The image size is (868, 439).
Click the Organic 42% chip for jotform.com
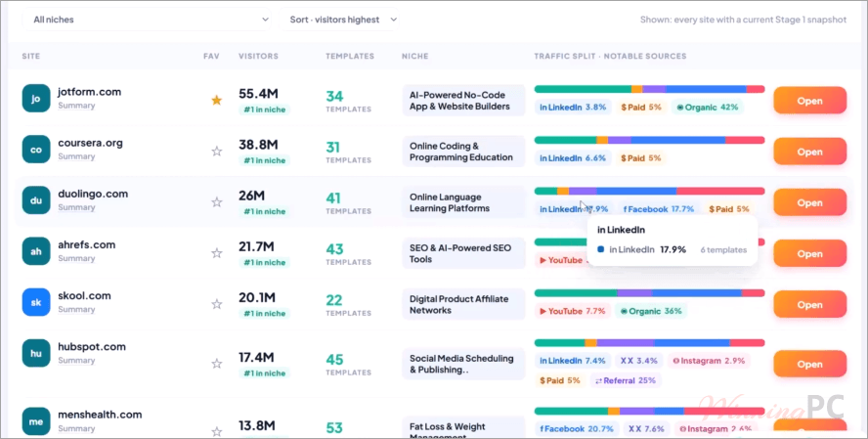click(x=708, y=108)
